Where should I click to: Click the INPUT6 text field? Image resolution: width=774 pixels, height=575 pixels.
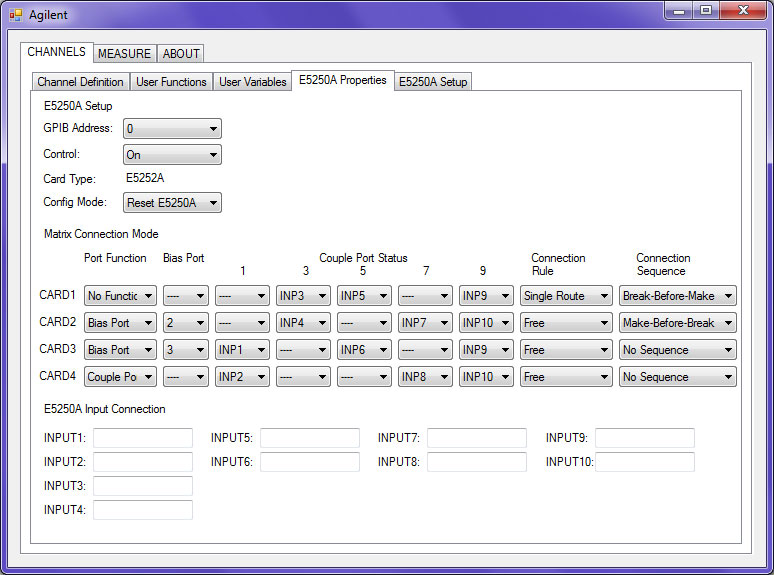pos(310,462)
